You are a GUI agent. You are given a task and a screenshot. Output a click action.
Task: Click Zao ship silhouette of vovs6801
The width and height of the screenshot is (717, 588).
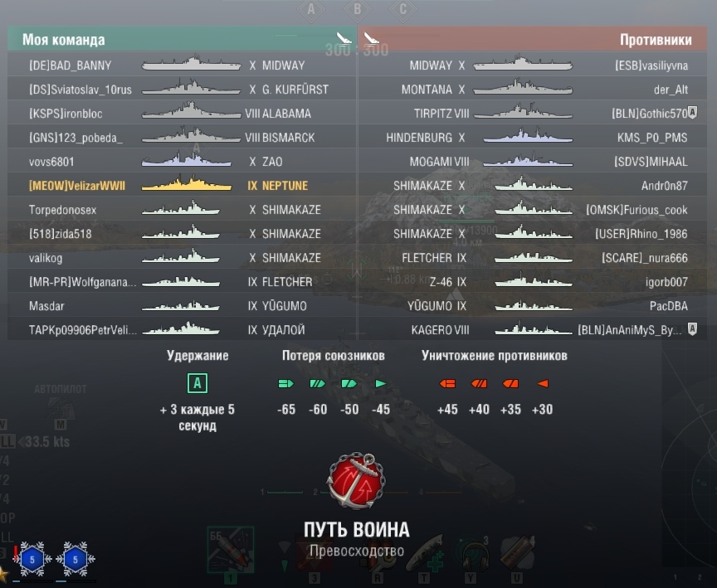(187, 160)
